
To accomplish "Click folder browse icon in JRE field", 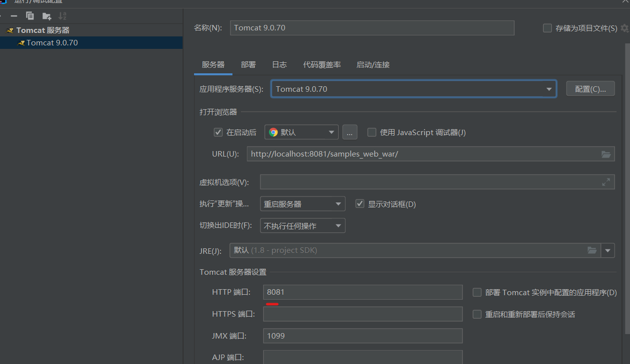I will tap(592, 250).
